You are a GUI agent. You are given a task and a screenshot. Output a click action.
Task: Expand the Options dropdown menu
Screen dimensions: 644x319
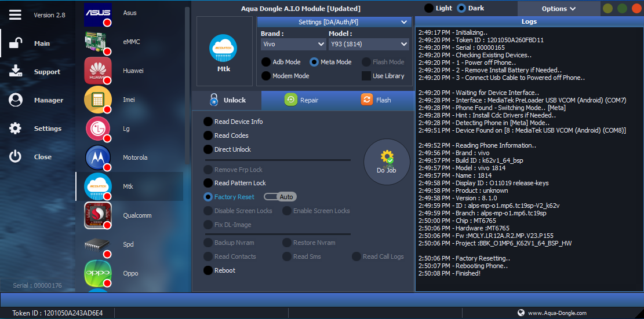558,9
